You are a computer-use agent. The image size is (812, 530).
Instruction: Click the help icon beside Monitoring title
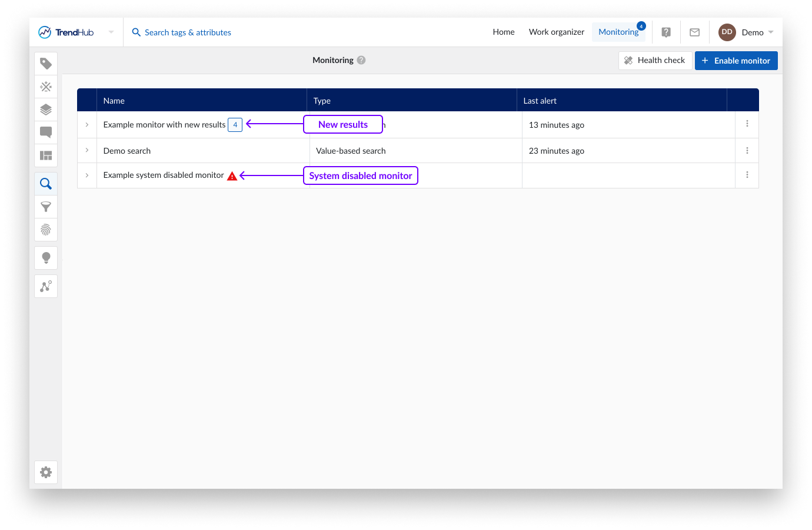(361, 60)
